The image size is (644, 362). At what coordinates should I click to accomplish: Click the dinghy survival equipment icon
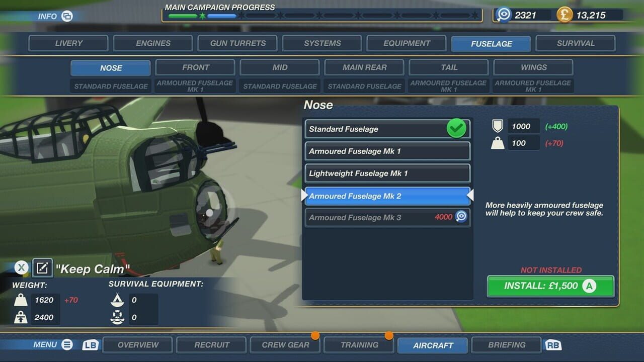click(117, 300)
